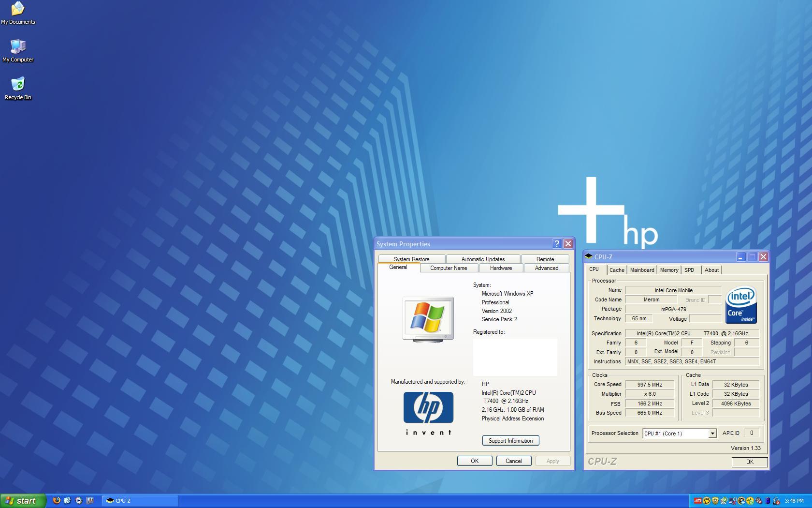The height and width of the screenshot is (508, 812).
Task: Click the help question mark in System Properties
Action: [x=557, y=244]
